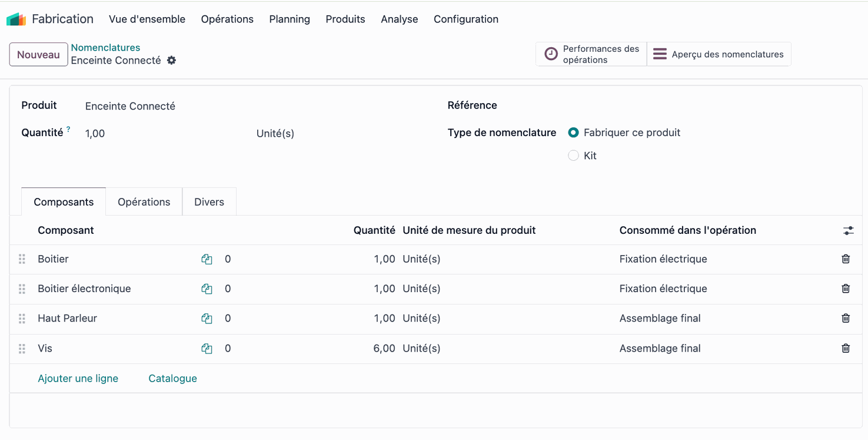Click the copy icon on Boitier row

click(207, 259)
